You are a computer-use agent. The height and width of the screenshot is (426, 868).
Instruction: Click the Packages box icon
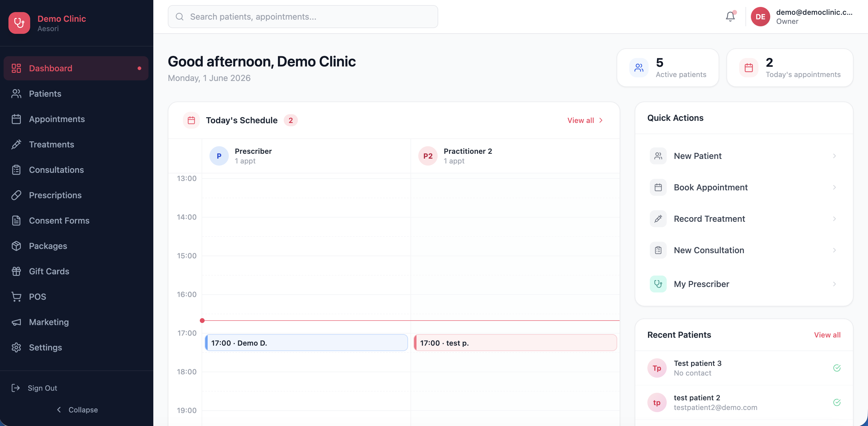(x=16, y=246)
